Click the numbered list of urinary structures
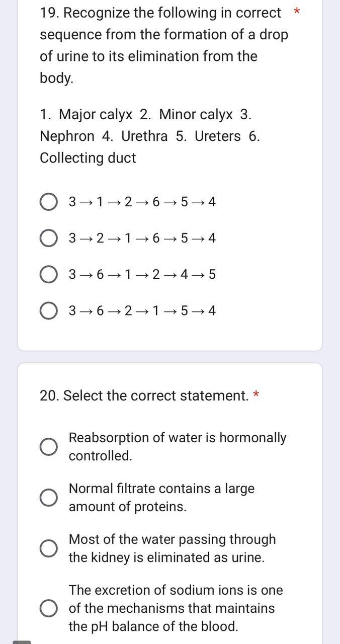Screen dimensions: 340x644 [151, 136]
